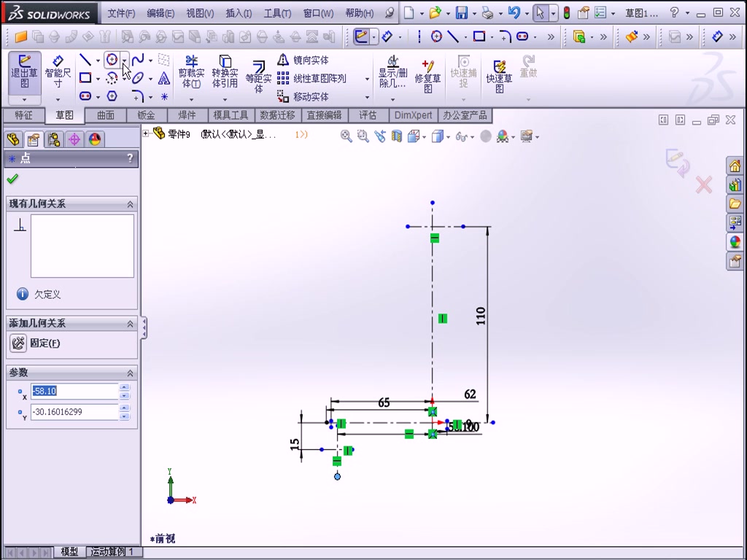
Task: Increment the X coordinate spinner up arrow
Action: pos(124,387)
